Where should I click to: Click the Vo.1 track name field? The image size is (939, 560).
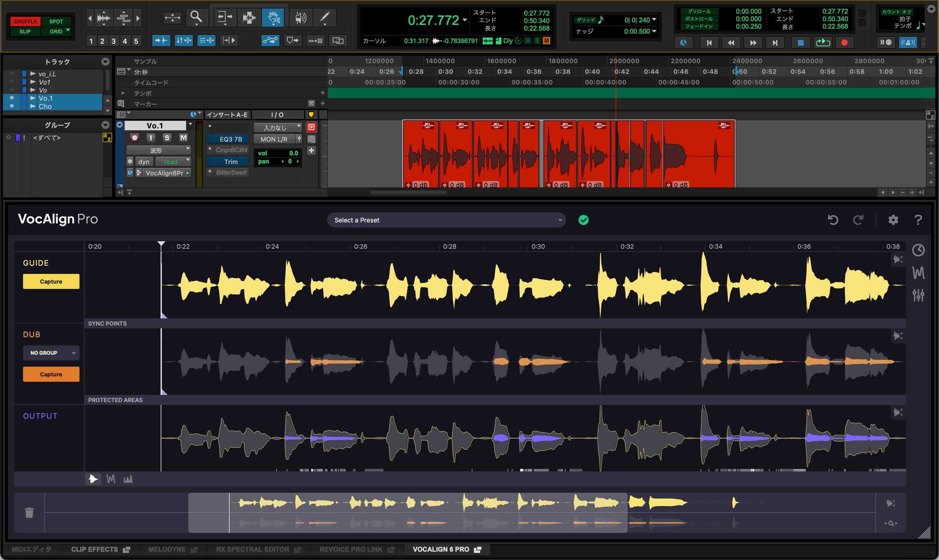(155, 126)
